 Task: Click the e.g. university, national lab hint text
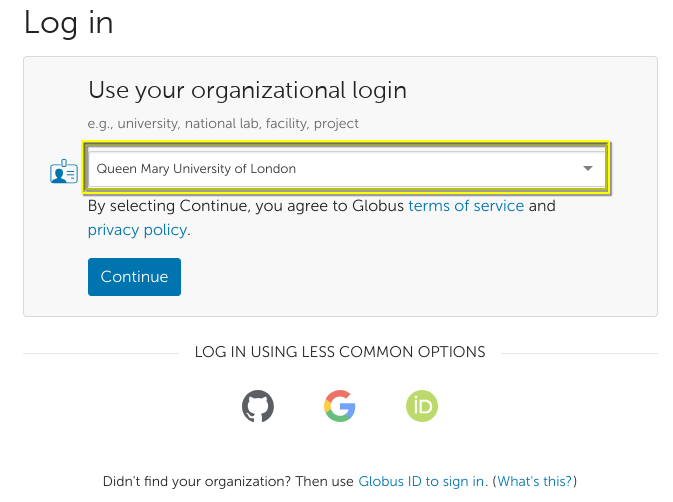click(x=223, y=124)
